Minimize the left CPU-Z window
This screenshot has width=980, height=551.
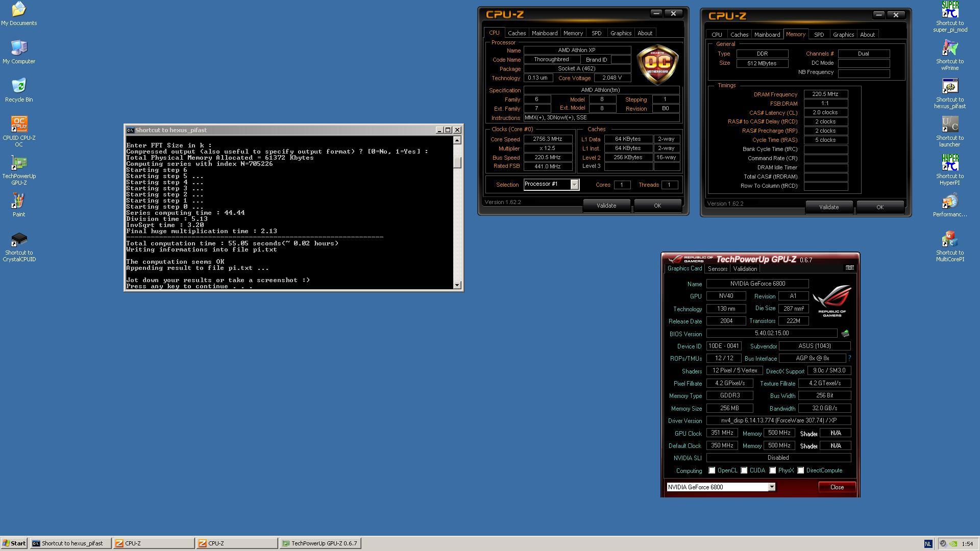656,14
